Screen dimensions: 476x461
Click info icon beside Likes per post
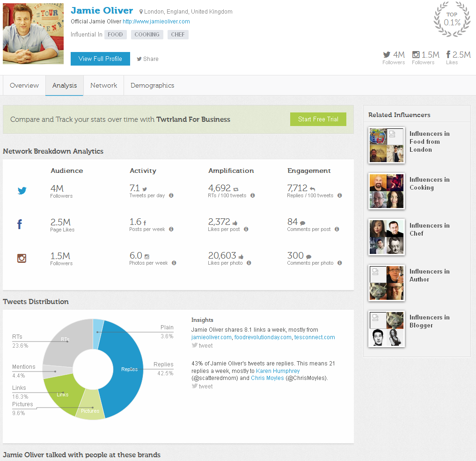(246, 230)
